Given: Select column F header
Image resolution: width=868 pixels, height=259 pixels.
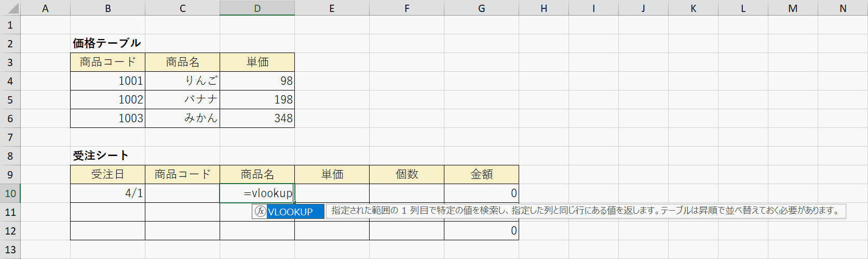Looking at the screenshot, I should [x=406, y=8].
